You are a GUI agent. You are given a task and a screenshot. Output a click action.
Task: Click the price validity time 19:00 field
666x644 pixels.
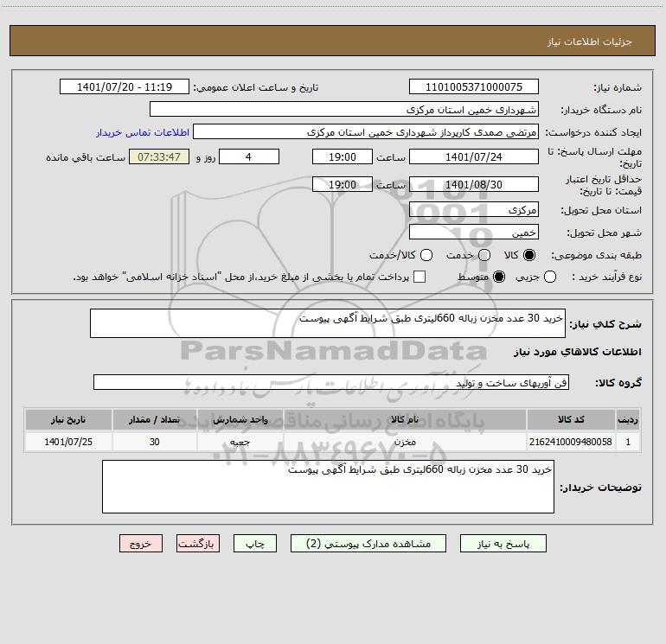pos(343,185)
